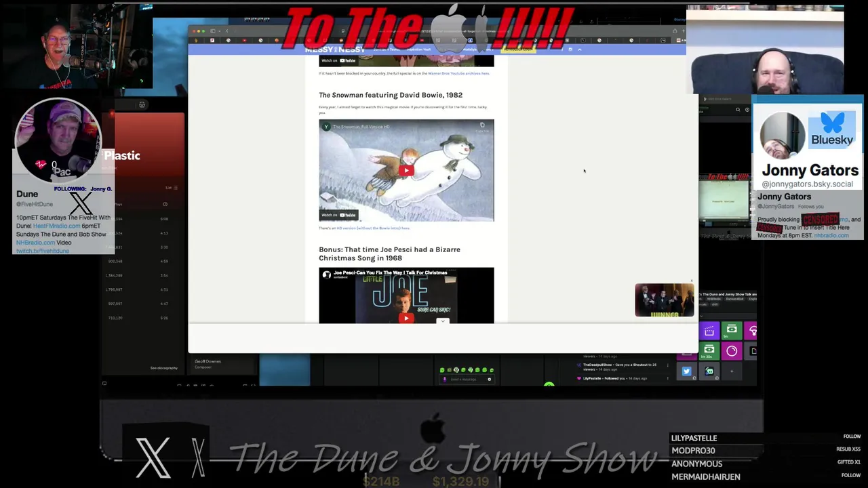This screenshot has height=488, width=868.
Task: Select MERMAIDHAIRJEN in the recent events list
Action: coord(705,476)
